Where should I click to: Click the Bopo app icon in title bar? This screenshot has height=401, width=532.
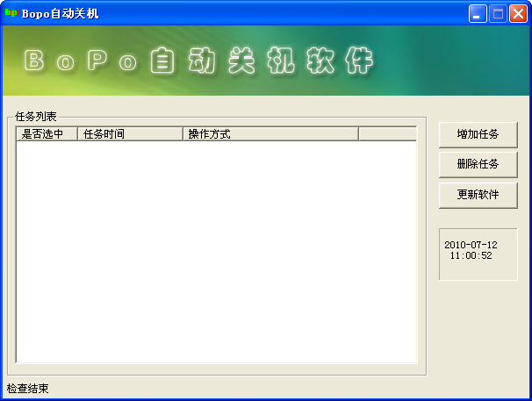pos(11,13)
